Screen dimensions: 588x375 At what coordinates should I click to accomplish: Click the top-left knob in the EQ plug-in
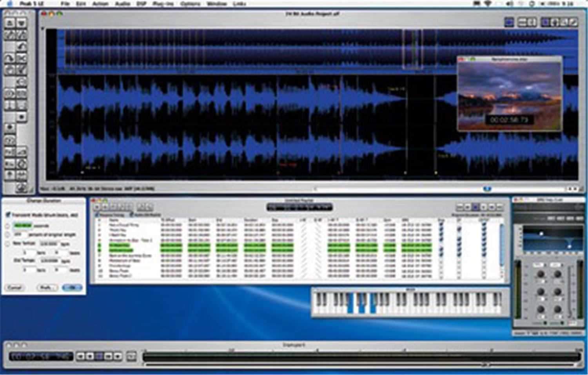coord(541,274)
